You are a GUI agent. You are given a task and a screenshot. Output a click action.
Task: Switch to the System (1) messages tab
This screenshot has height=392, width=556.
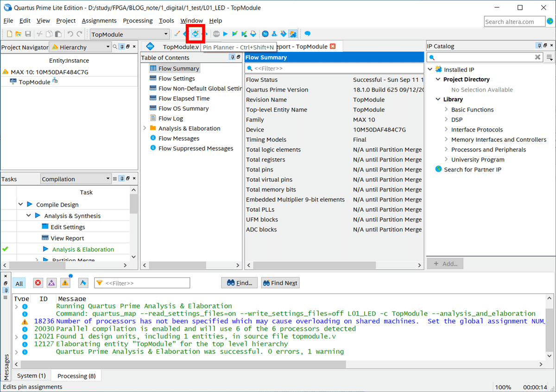click(31, 376)
